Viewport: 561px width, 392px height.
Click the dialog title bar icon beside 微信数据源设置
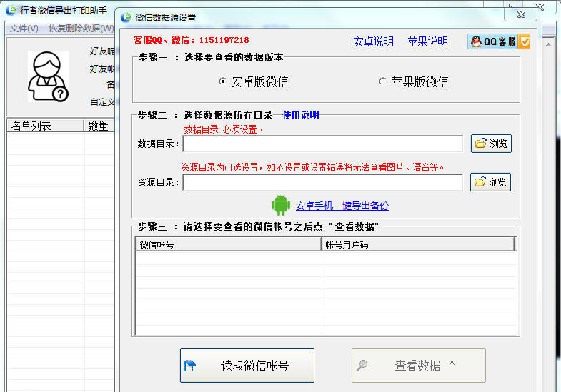point(126,17)
